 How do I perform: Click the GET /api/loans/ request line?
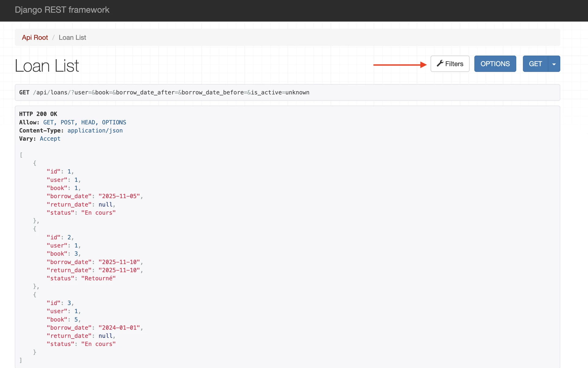click(x=164, y=92)
